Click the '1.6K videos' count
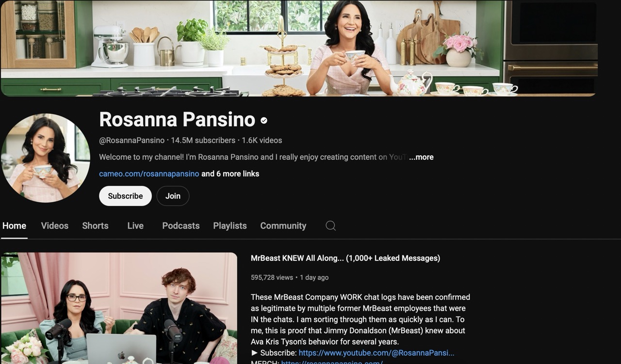The height and width of the screenshot is (364, 621). 262,140
